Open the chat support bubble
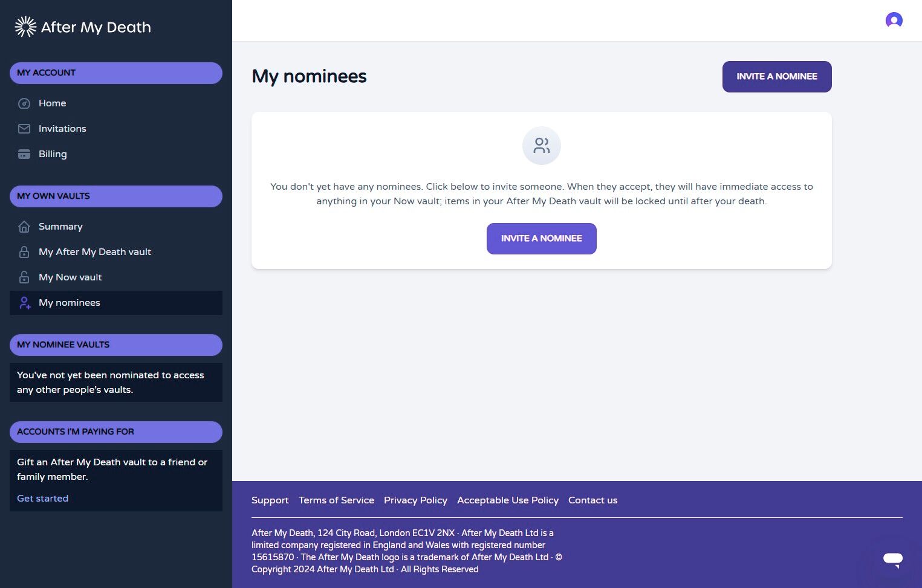922x588 pixels. click(892, 558)
